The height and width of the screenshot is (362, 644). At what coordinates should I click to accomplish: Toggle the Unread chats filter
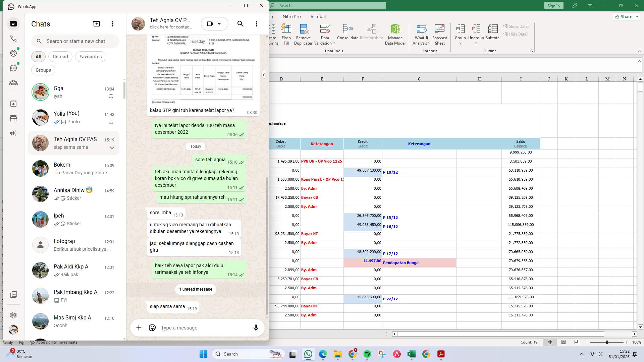[x=60, y=57]
